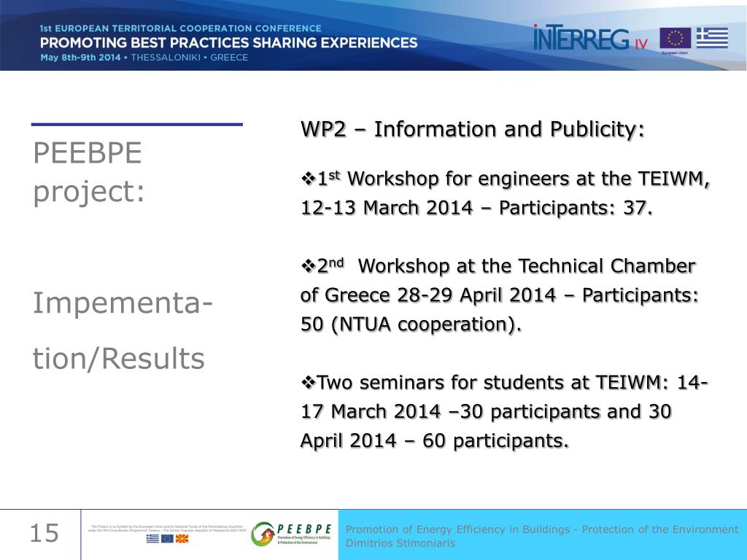This screenshot has width=747, height=560.
Task: Click the Macedonian flag in footer
Action: 182,539
